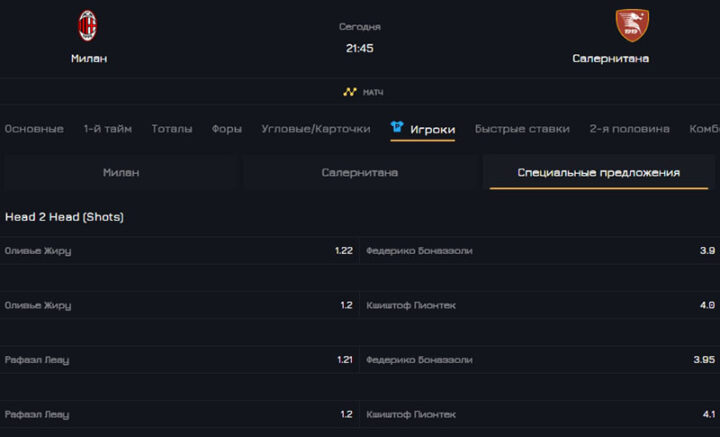Select Рафаэл Леау at odds 1.21
Viewport: 720px width, 437px height.
(x=179, y=360)
